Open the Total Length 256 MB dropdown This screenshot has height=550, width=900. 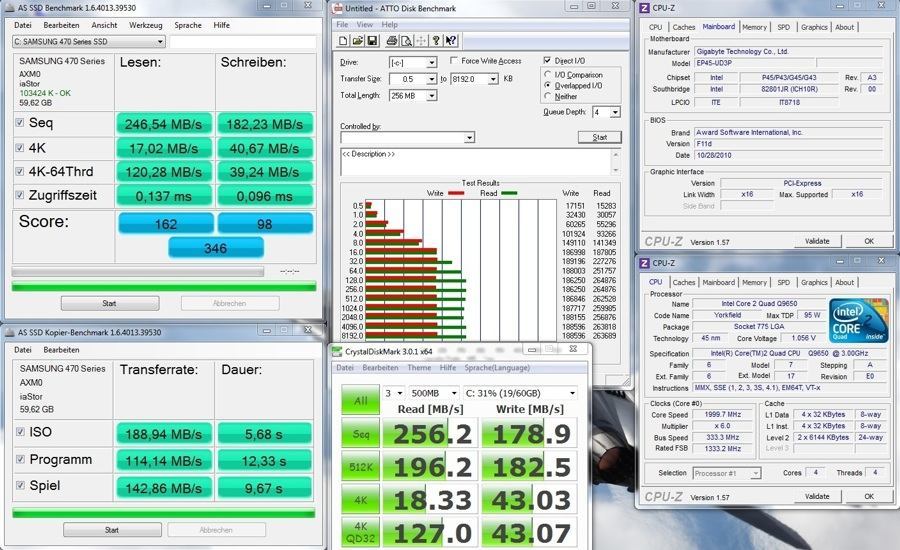coord(432,95)
